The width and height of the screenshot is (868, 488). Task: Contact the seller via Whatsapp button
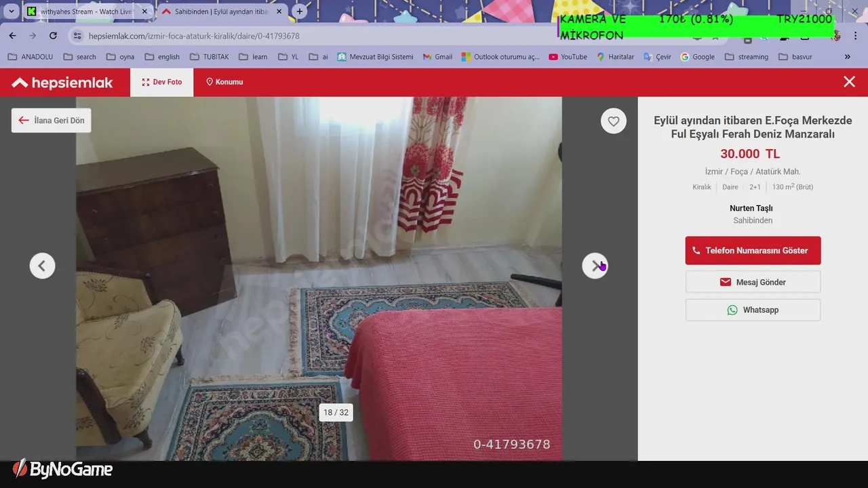(753, 310)
